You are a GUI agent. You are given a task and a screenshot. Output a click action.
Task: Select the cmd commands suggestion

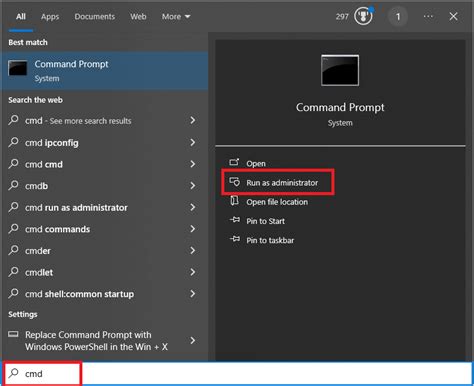(x=104, y=229)
